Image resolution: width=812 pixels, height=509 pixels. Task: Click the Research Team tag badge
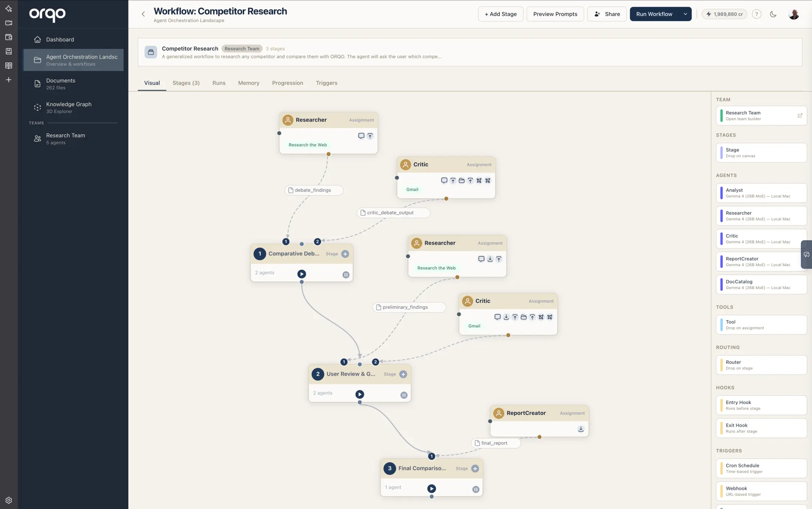[x=242, y=49]
